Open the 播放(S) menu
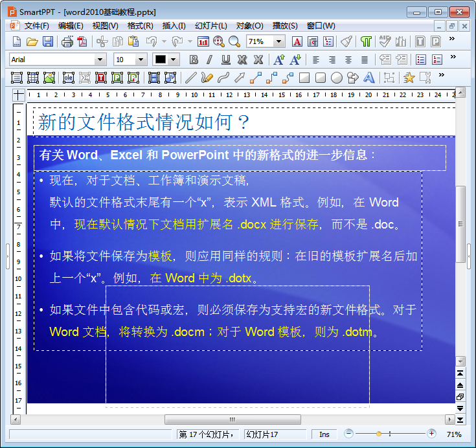Viewport: 476px width, 448px height. (285, 26)
